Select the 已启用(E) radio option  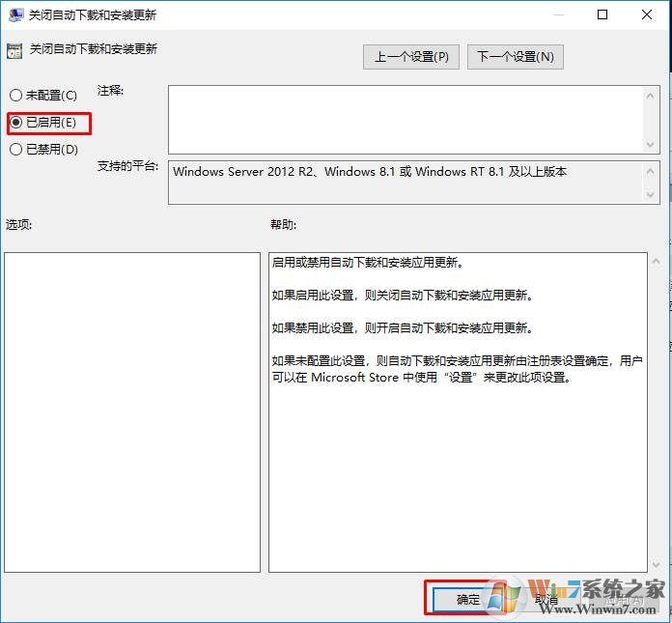(42, 123)
